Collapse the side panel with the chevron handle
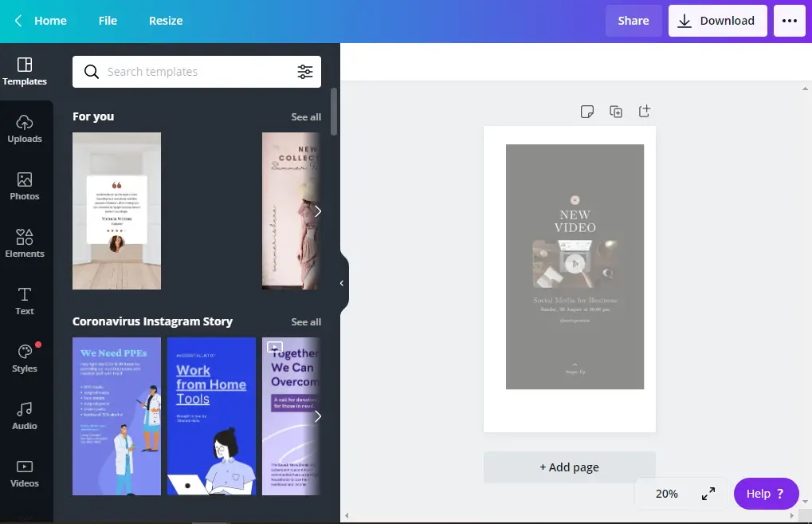This screenshot has height=524, width=812. pos(342,283)
